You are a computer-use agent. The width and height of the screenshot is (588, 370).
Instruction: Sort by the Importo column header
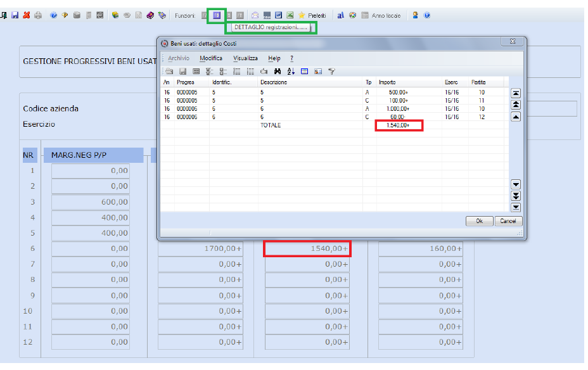point(409,82)
